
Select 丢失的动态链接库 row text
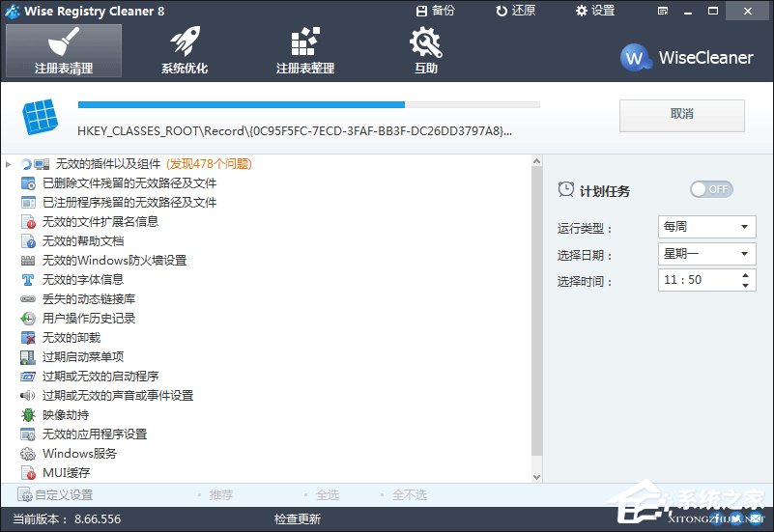click(89, 299)
